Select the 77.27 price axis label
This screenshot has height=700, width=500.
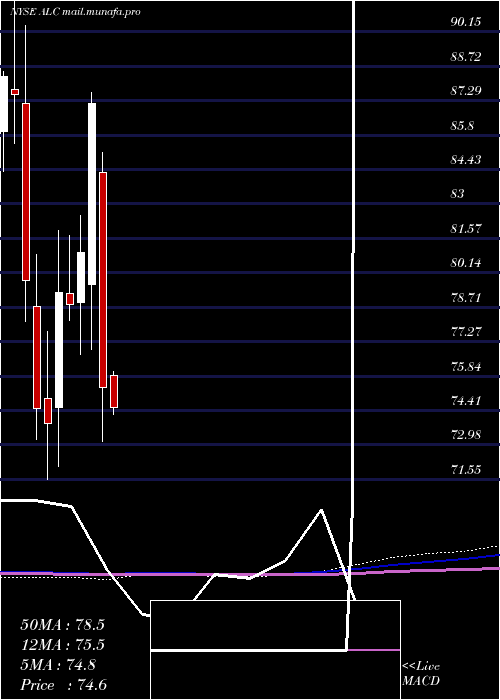(x=466, y=332)
